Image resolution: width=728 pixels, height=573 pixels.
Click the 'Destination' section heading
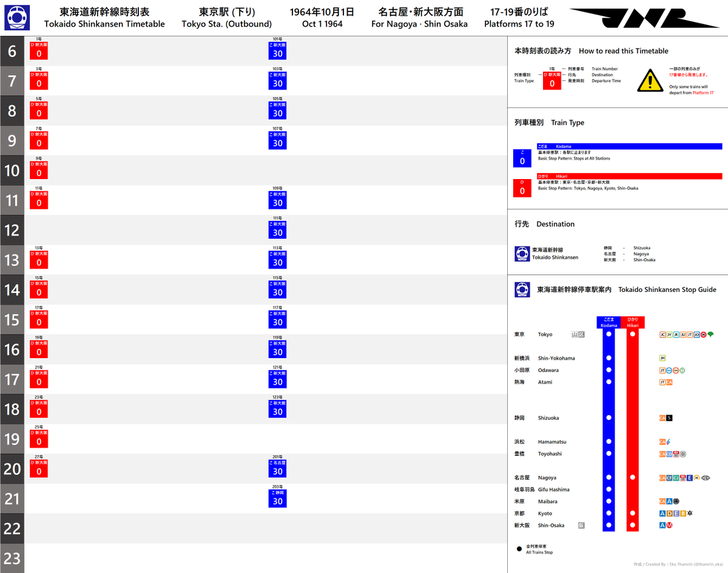pos(555,224)
